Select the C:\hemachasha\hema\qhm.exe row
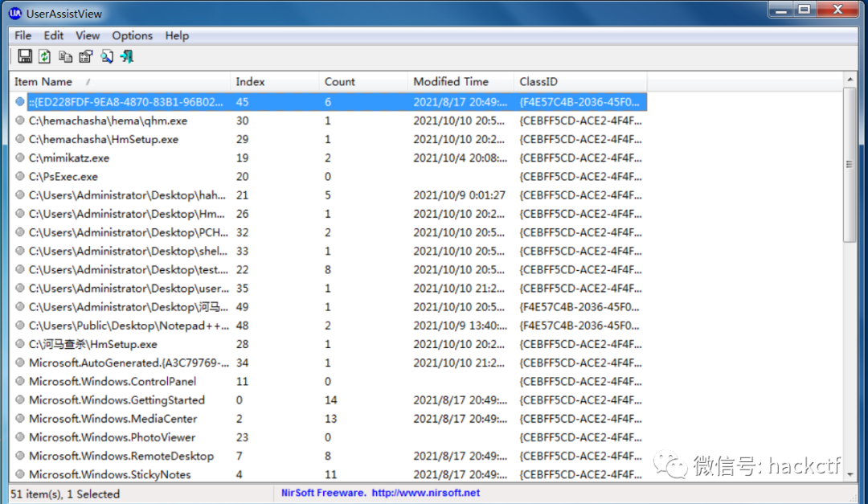 click(x=328, y=121)
